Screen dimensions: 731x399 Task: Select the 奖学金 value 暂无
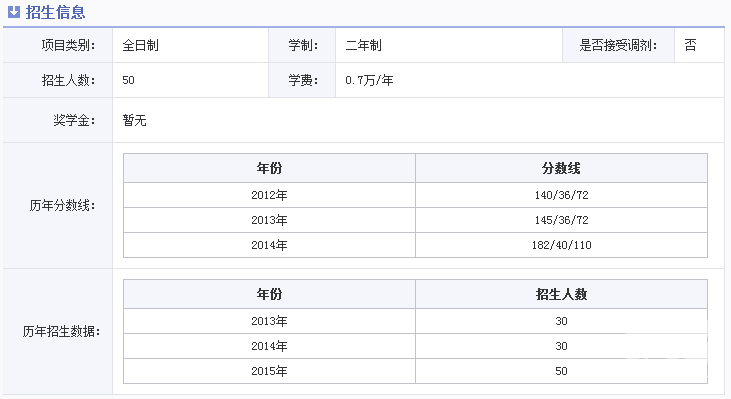[x=134, y=120]
